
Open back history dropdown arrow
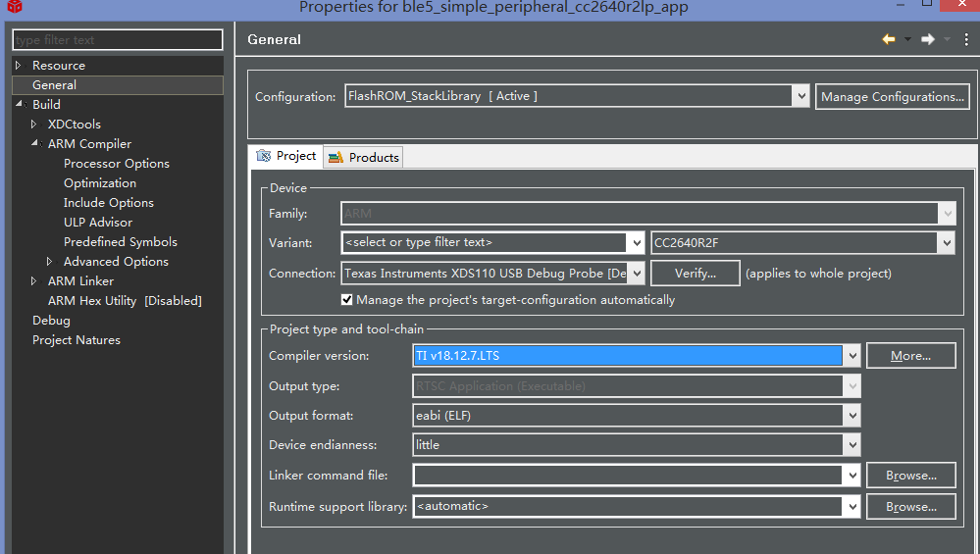pos(907,39)
